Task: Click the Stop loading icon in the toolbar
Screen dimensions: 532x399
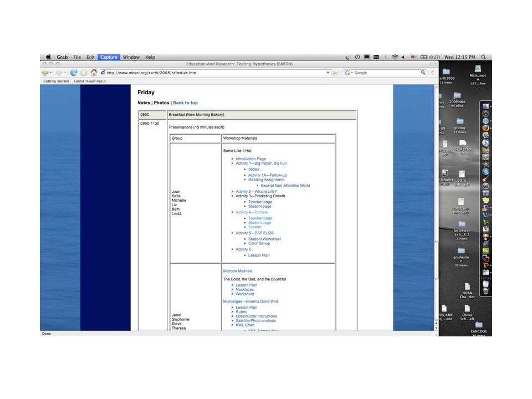Action: point(84,73)
